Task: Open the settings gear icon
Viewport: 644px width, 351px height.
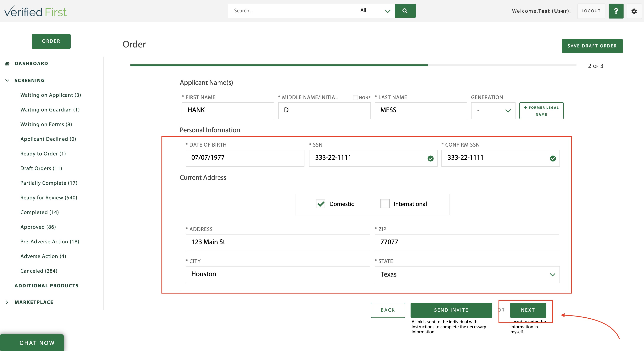Action: pyautogui.click(x=634, y=11)
